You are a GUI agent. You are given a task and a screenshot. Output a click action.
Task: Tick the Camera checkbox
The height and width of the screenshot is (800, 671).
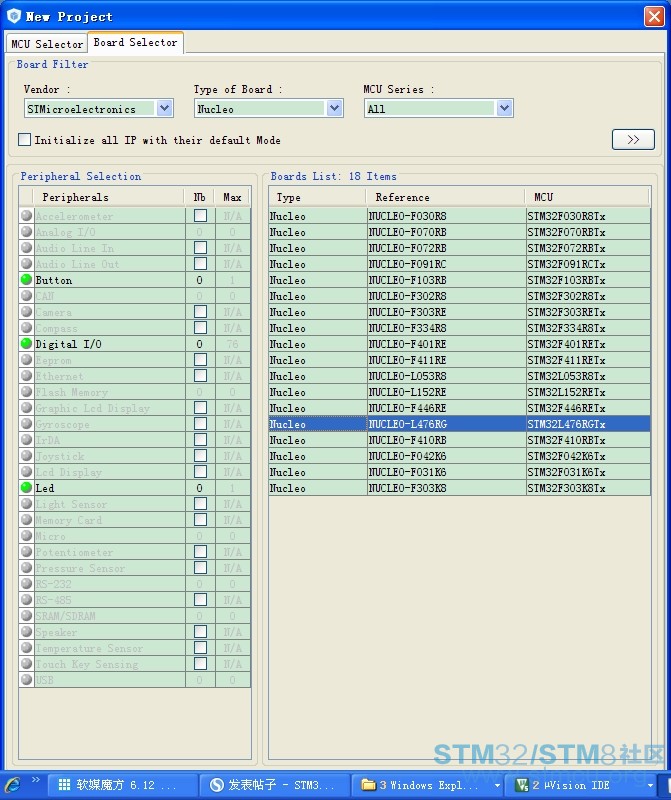point(201,311)
